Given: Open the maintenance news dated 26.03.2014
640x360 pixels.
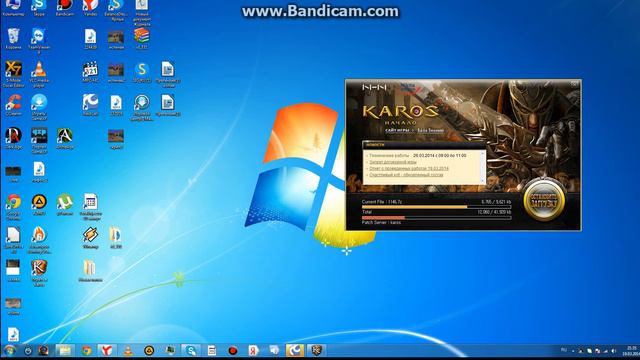Looking at the screenshot, I should pyautogui.click(x=418, y=156).
